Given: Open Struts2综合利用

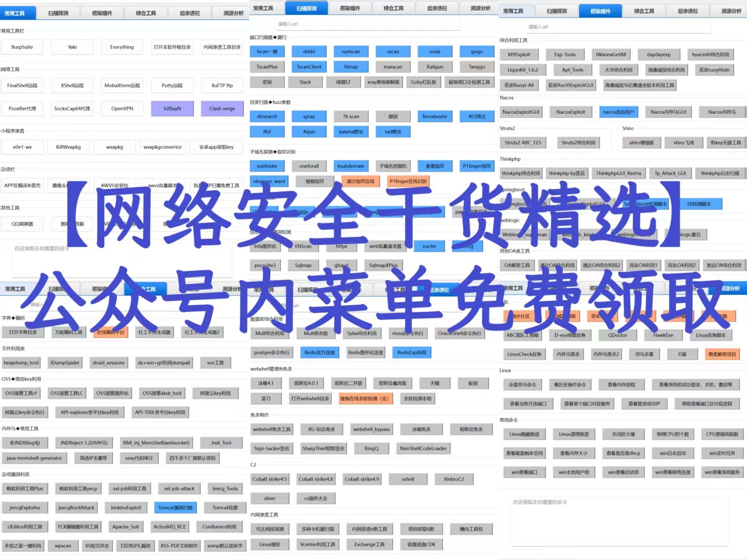Looking at the screenshot, I should tap(578, 143).
